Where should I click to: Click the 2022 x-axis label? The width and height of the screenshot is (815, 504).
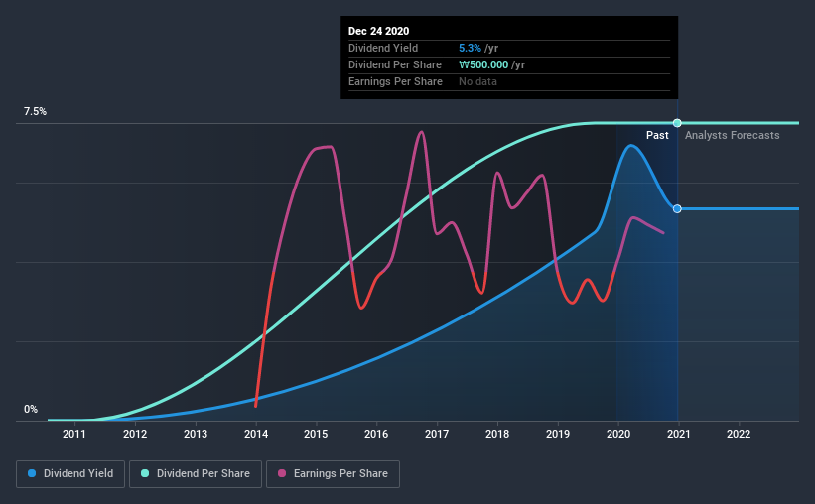(x=739, y=434)
